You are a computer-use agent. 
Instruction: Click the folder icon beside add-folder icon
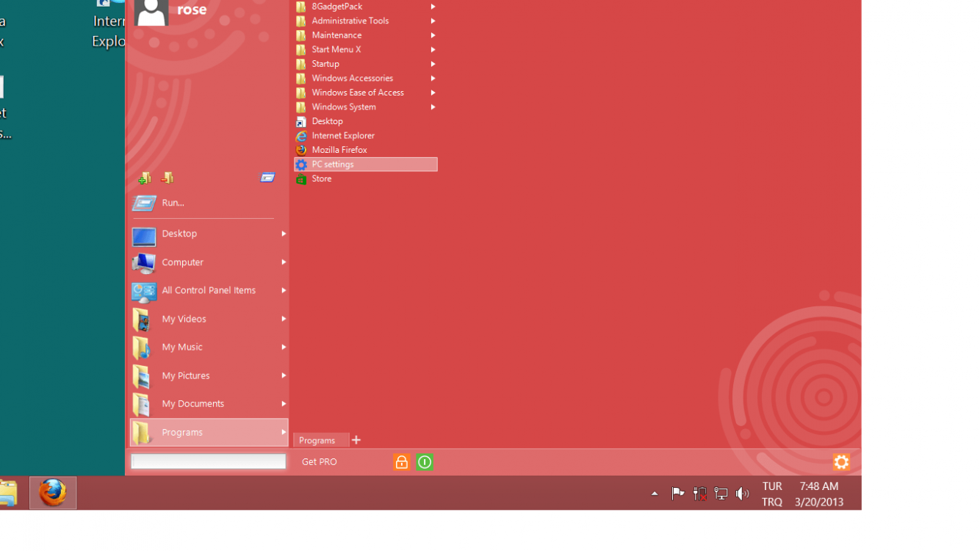pyautogui.click(x=167, y=178)
